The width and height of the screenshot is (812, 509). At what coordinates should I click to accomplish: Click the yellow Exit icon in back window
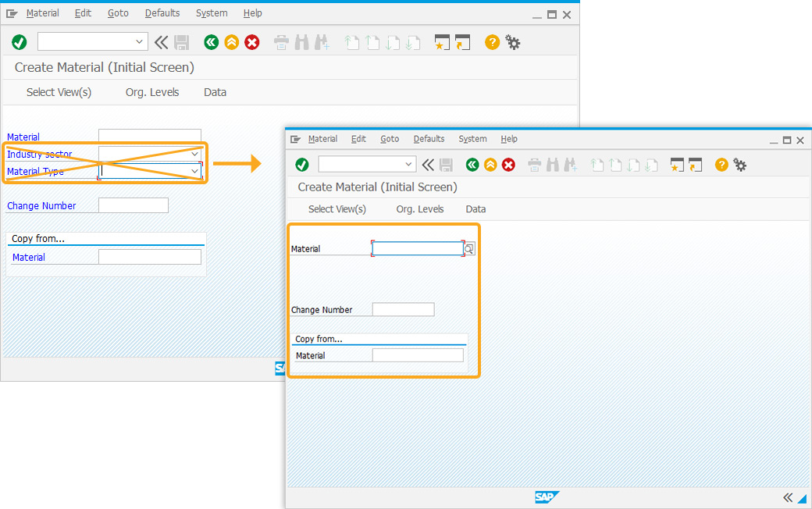231,42
